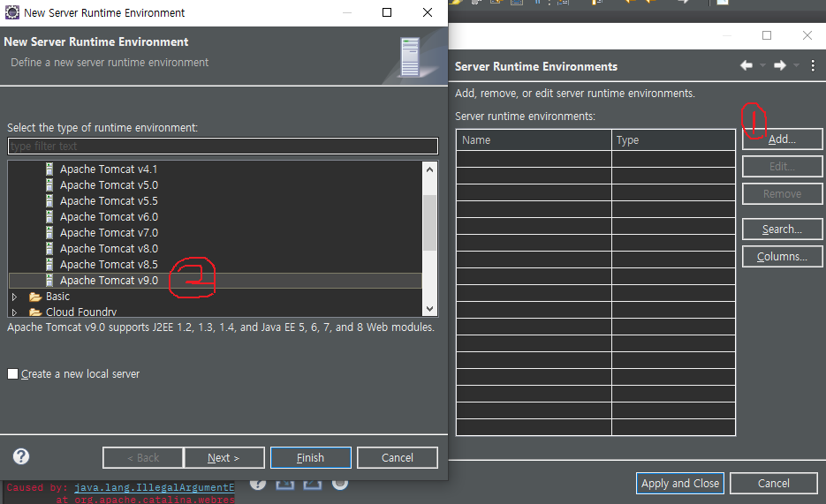
Task: Click Finish in the runtime wizard
Action: tap(311, 458)
